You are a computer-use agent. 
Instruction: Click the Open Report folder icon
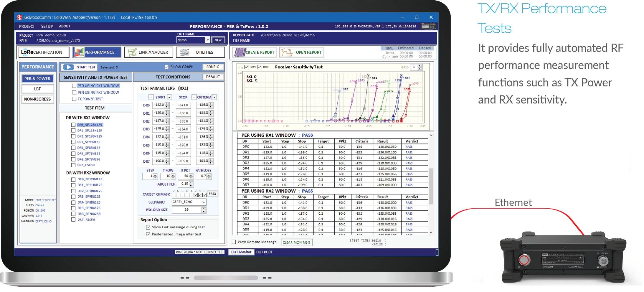tap(286, 52)
